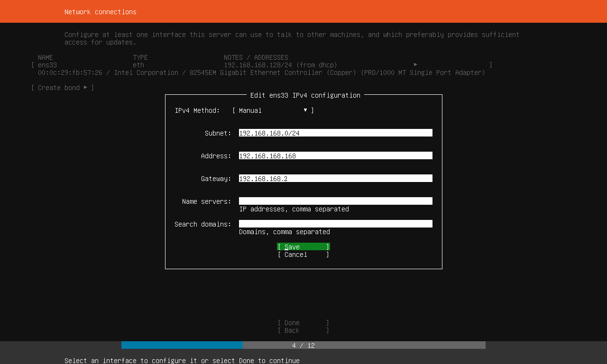Select Back to return to previous step
Screen dimensions: 607x364
click(x=303, y=330)
